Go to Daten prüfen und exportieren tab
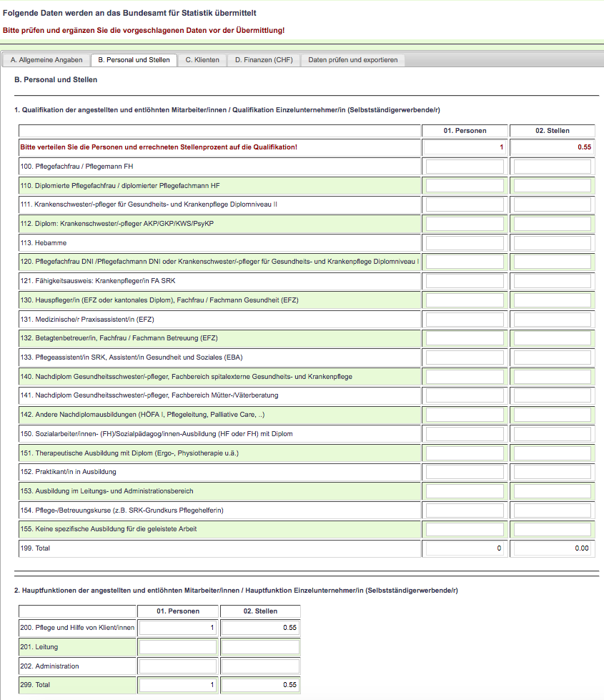The width and height of the screenshot is (604, 700). point(353,60)
